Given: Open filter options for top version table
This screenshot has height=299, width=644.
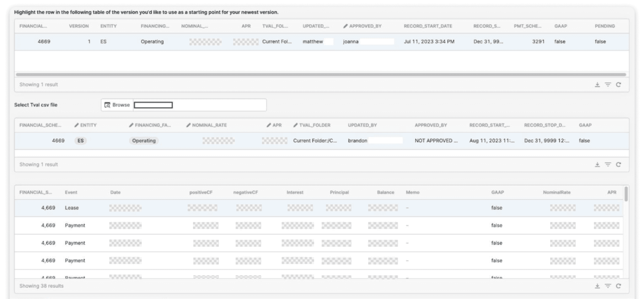Looking at the screenshot, I should [x=608, y=85].
